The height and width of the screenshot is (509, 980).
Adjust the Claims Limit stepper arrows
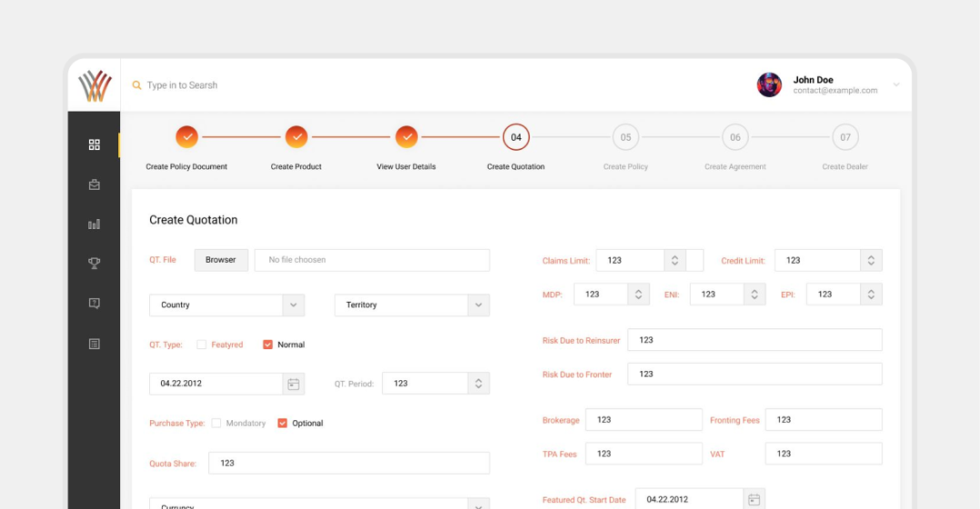coord(675,261)
